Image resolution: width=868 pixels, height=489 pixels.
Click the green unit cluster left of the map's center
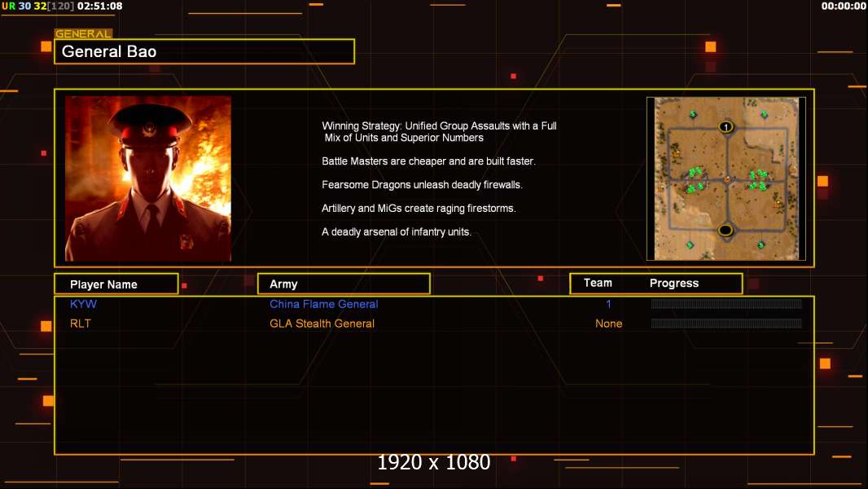click(695, 180)
